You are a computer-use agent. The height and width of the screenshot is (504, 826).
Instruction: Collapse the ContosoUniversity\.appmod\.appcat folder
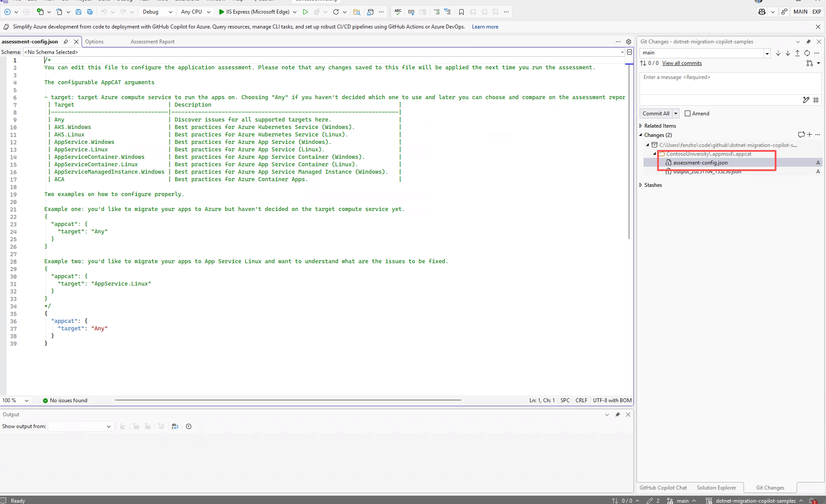pyautogui.click(x=655, y=154)
